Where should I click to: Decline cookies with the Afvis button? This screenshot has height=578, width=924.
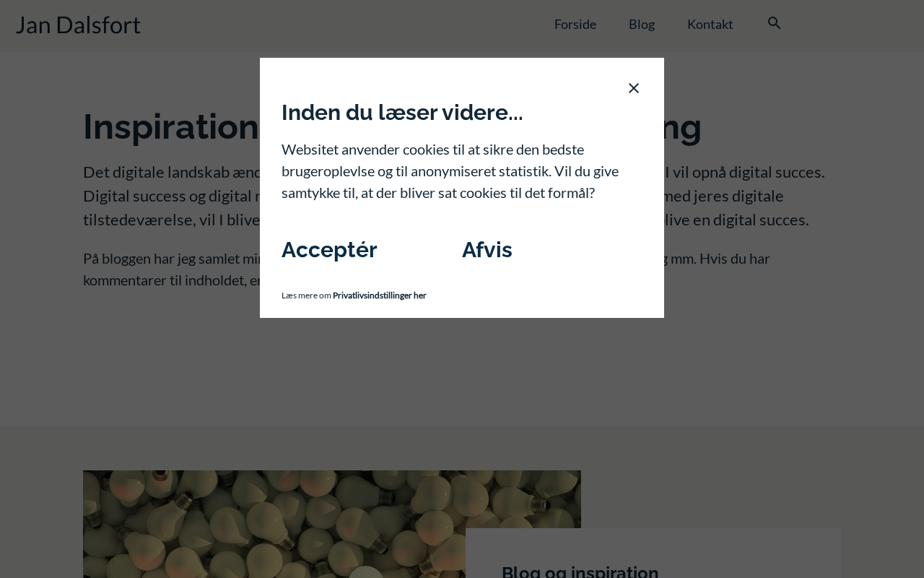[487, 250]
